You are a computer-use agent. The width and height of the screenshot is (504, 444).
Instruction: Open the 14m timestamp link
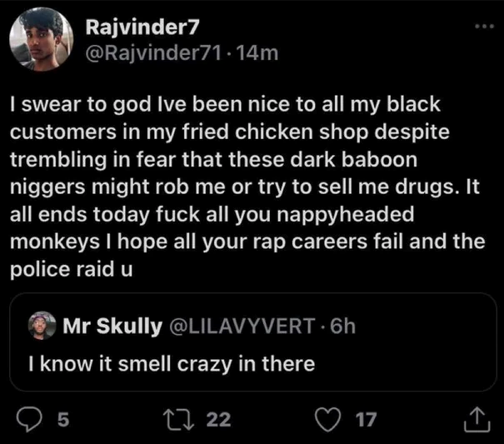[x=257, y=53]
